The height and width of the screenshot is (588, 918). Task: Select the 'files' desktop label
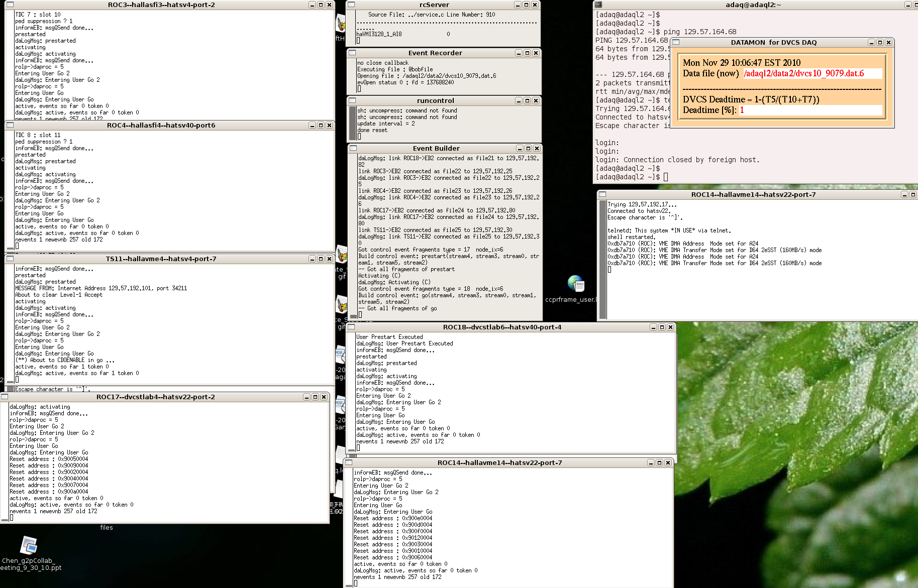tap(107, 527)
